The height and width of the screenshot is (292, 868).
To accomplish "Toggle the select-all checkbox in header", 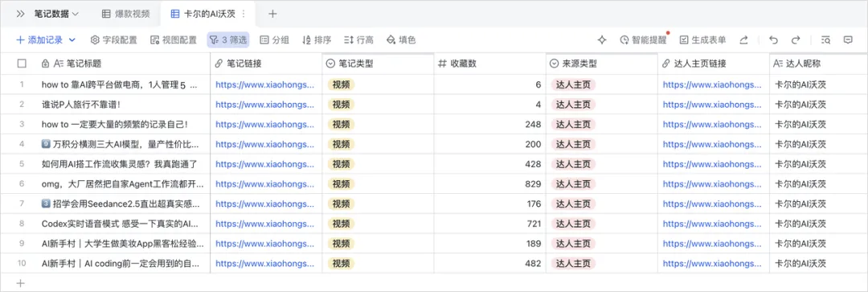I will pos(23,64).
